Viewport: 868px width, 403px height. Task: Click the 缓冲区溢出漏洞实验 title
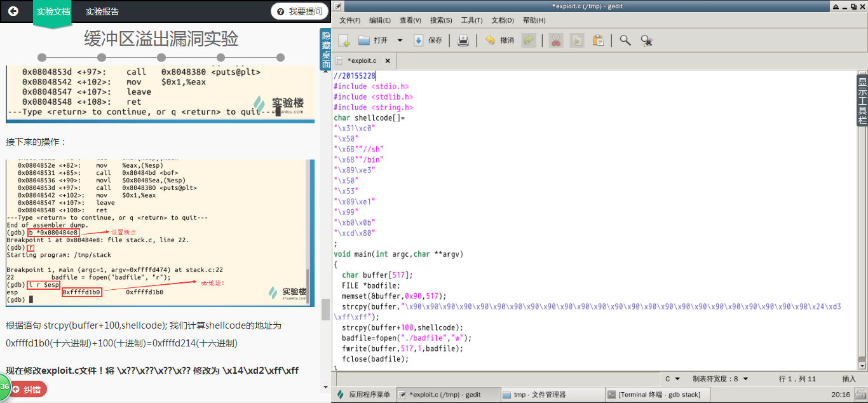pyautogui.click(x=161, y=39)
